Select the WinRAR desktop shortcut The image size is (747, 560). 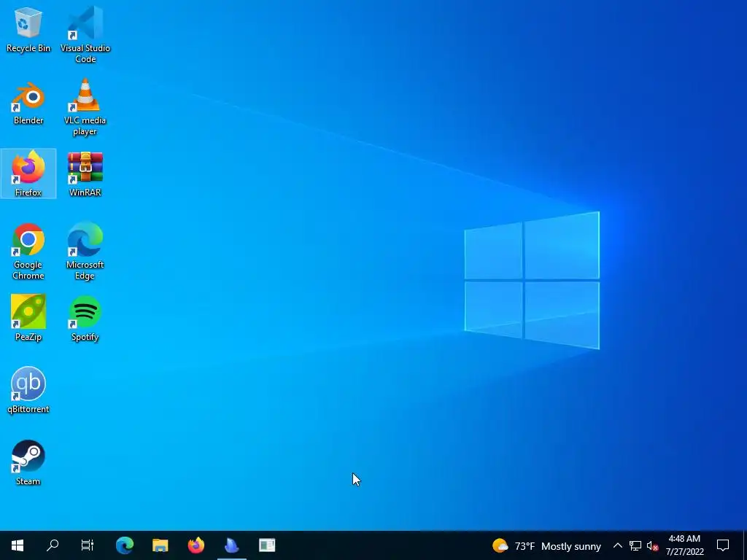pos(85,174)
